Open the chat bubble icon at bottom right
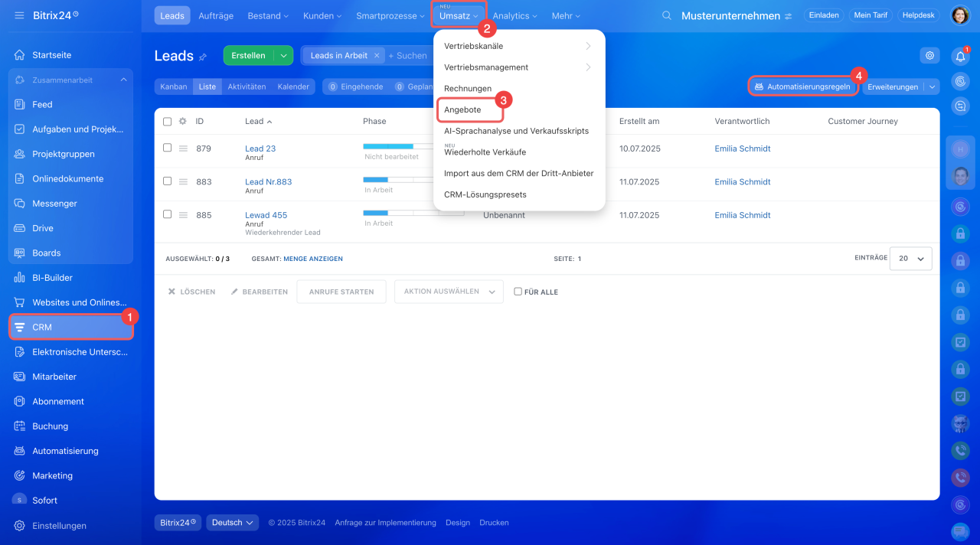 tap(960, 530)
